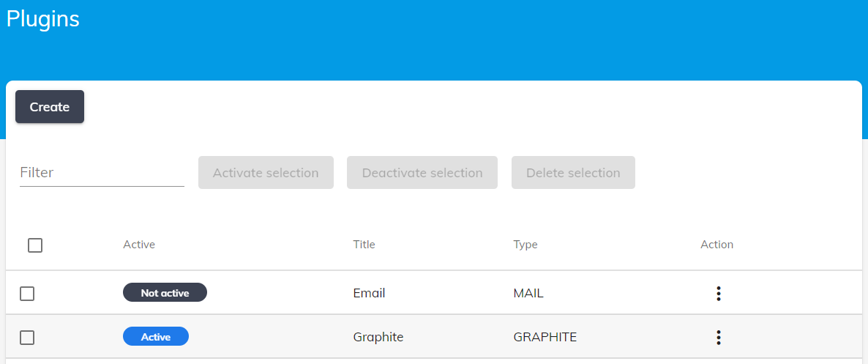Viewport: 868px width, 364px height.
Task: Tick the select-all checkbox in table header
Action: (x=35, y=245)
